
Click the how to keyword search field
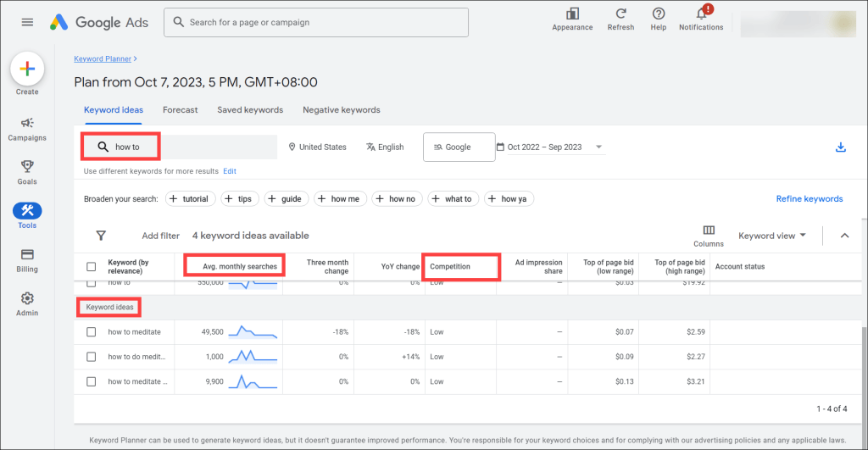click(180, 147)
